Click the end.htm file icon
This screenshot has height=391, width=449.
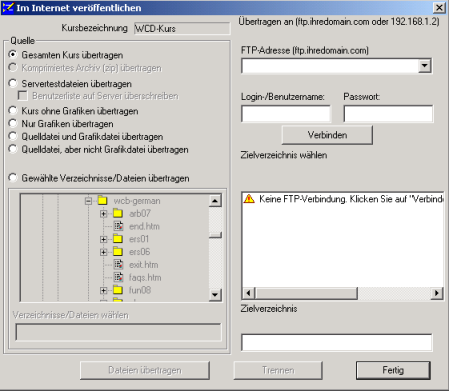click(118, 226)
